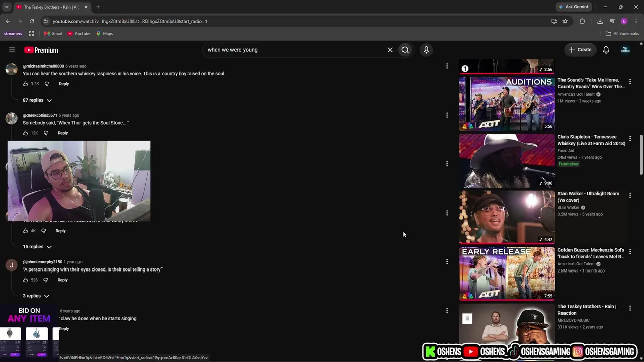Screen dimensions: 644x362
Task: Reload the current page
Action: [32, 21]
